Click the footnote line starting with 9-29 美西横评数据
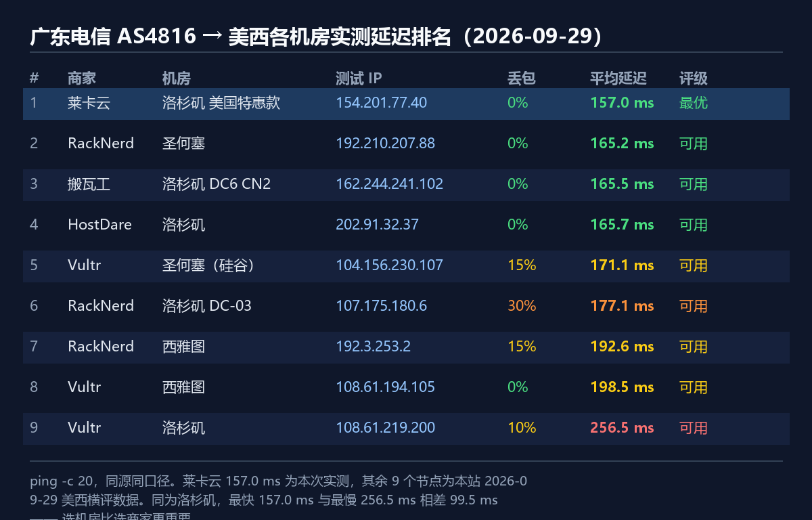 click(x=264, y=500)
